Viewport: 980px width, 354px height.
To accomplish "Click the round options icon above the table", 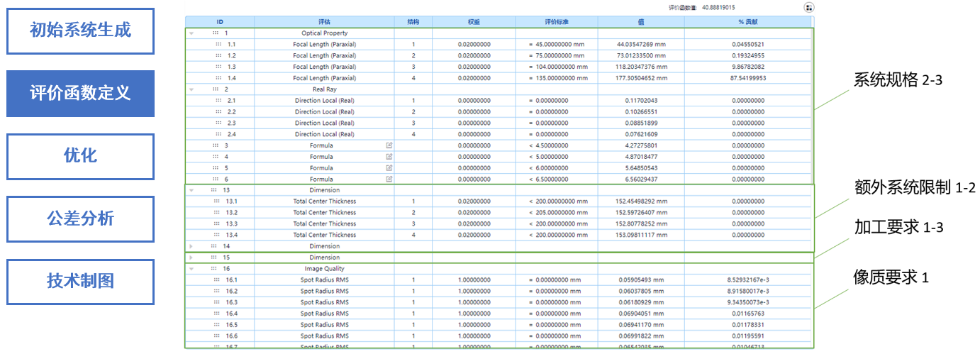I will (x=809, y=7).
